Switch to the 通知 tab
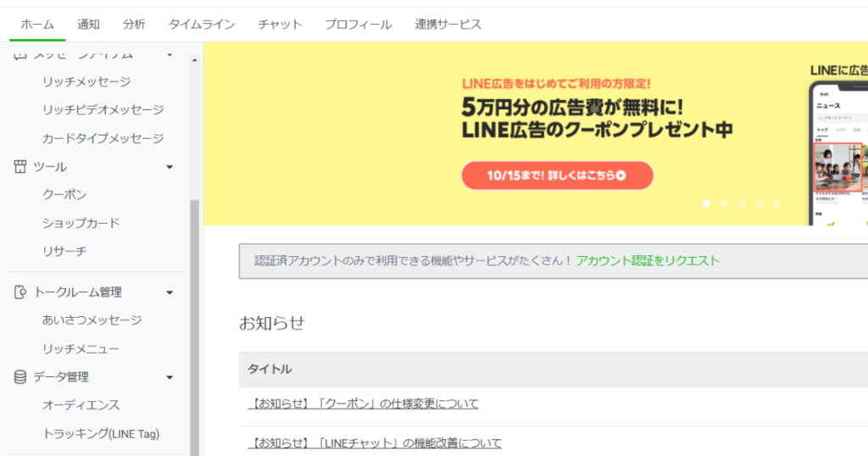Screen dimensions: 868x456 click(x=88, y=25)
